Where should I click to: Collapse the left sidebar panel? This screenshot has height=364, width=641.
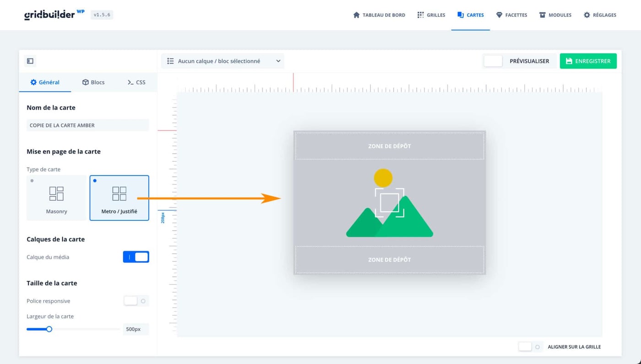[30, 61]
